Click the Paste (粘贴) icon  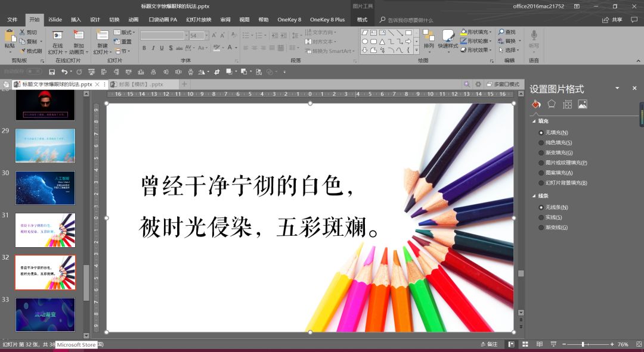[10, 36]
